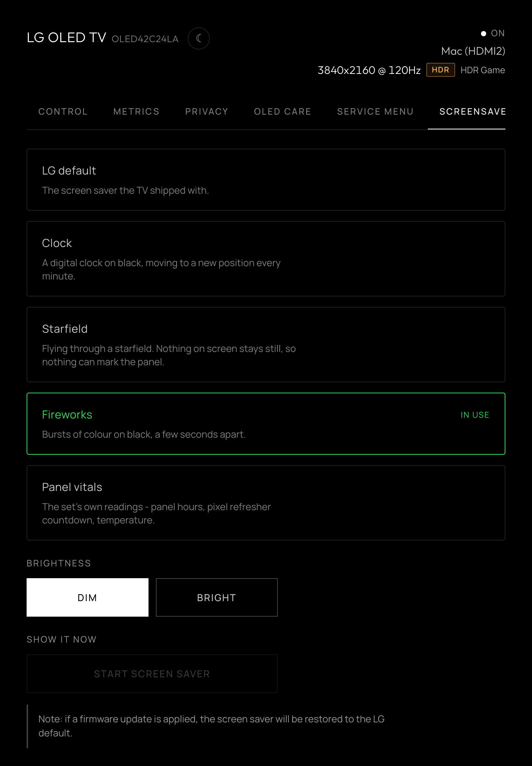Click the Brightness section heading
The height and width of the screenshot is (766, 532).
pyautogui.click(x=59, y=563)
